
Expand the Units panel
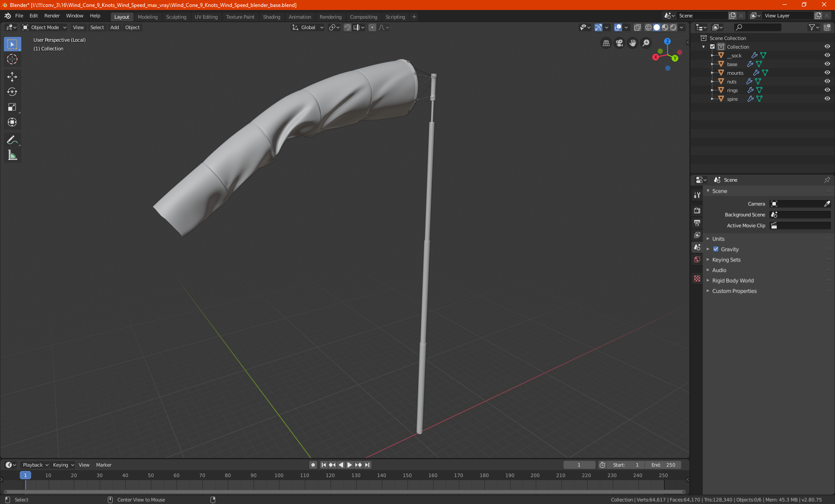[718, 239]
